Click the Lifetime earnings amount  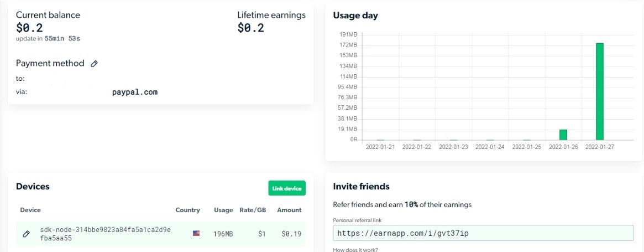point(251,28)
